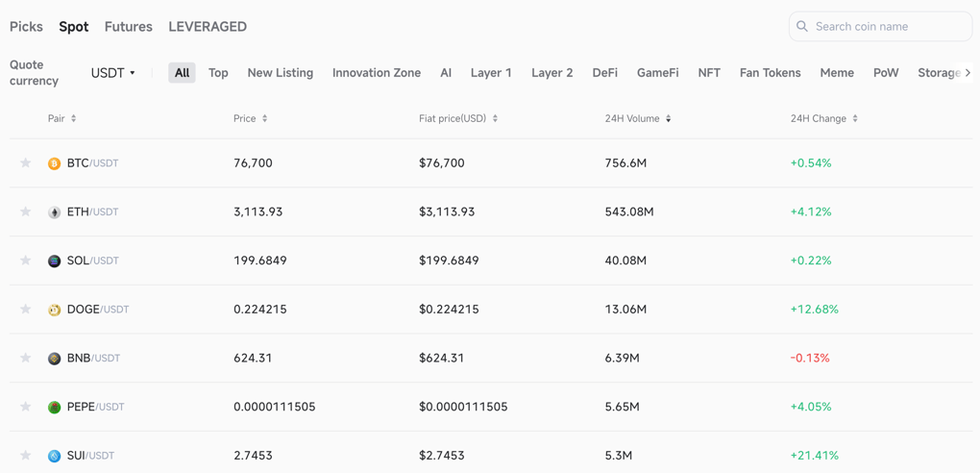This screenshot has width=980, height=473.
Task: Click the Bitcoin coin icon
Action: pyautogui.click(x=55, y=164)
